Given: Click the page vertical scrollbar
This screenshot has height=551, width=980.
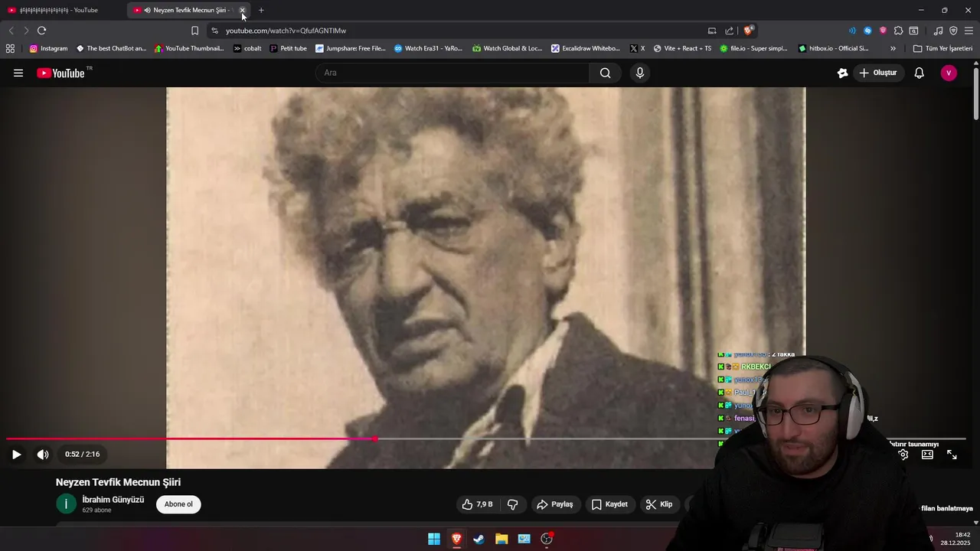Looking at the screenshot, I should pos(976,93).
